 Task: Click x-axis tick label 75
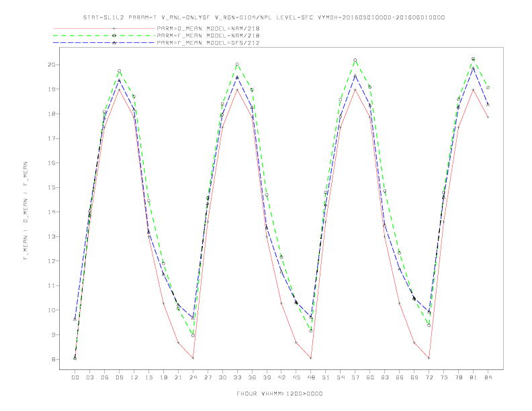point(444,377)
